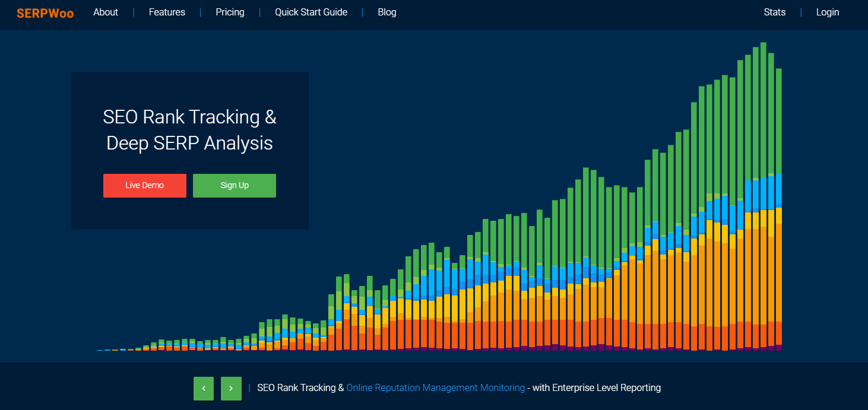Click the rightmost bar's red-orange segment

(779, 333)
